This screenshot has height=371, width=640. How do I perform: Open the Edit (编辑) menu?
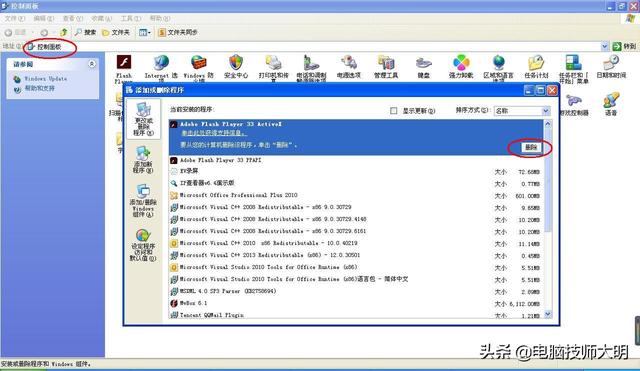click(44, 18)
